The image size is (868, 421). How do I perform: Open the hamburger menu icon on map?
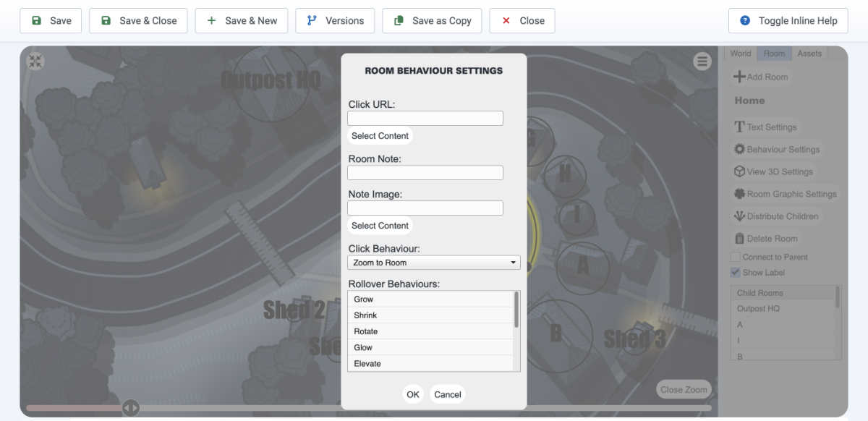(702, 61)
